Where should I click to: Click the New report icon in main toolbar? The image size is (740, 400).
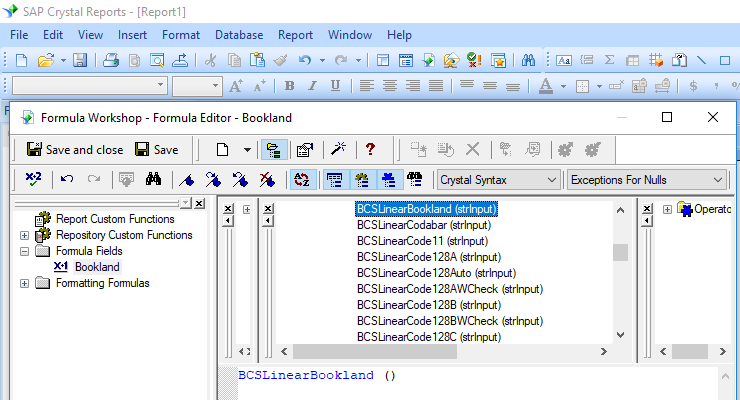[x=22, y=60]
